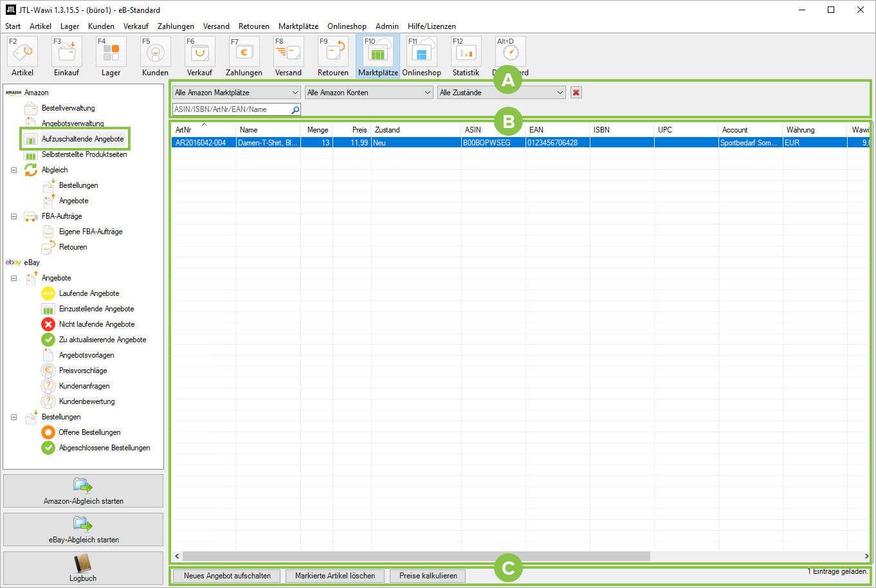Collapse the eBay Bestellungen tree node
876x588 pixels.
tap(14, 417)
